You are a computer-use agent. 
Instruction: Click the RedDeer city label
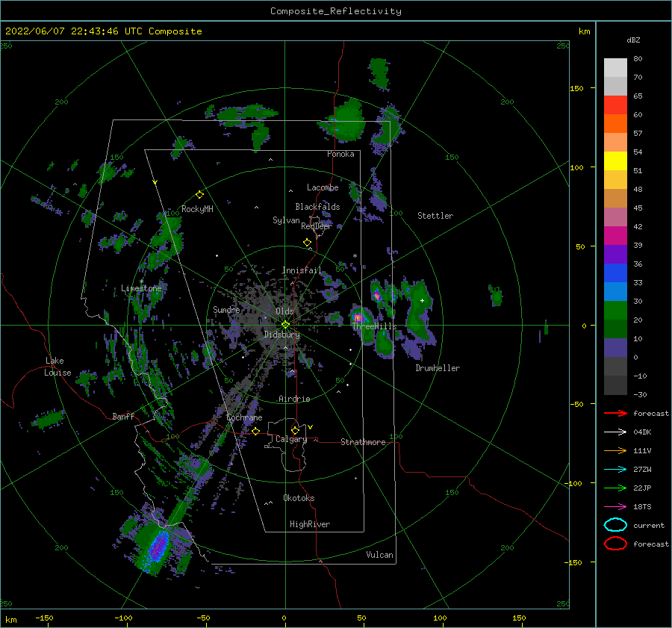pyautogui.click(x=317, y=226)
